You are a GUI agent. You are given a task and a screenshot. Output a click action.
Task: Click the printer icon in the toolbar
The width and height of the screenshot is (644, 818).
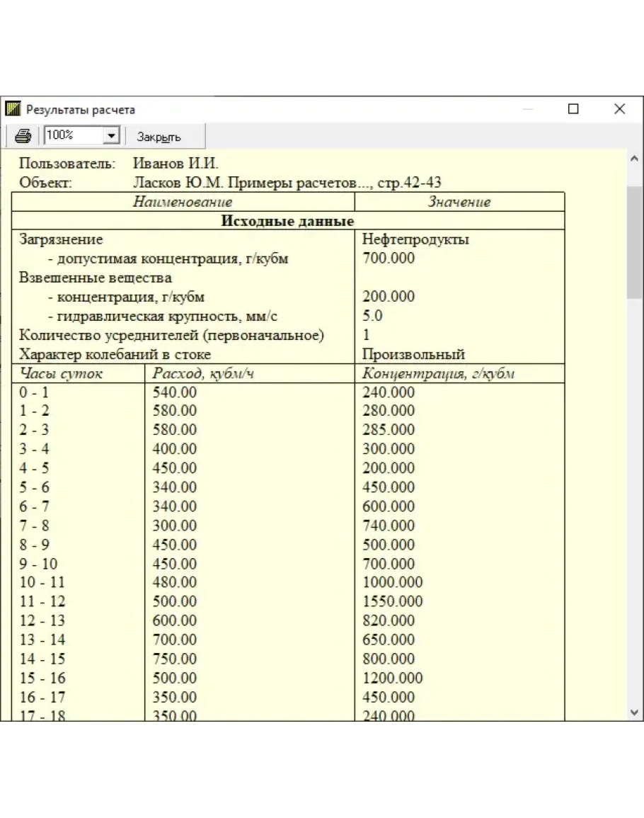pos(23,136)
